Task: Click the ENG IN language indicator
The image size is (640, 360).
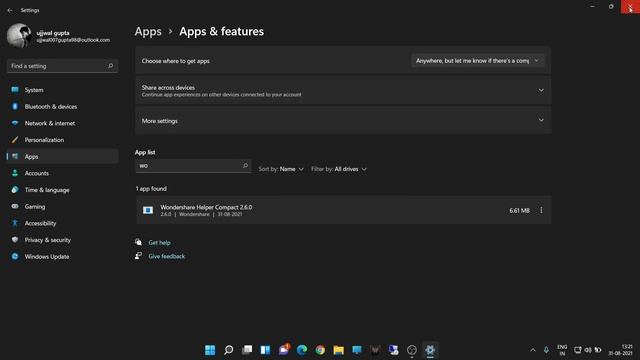Action: point(562,350)
